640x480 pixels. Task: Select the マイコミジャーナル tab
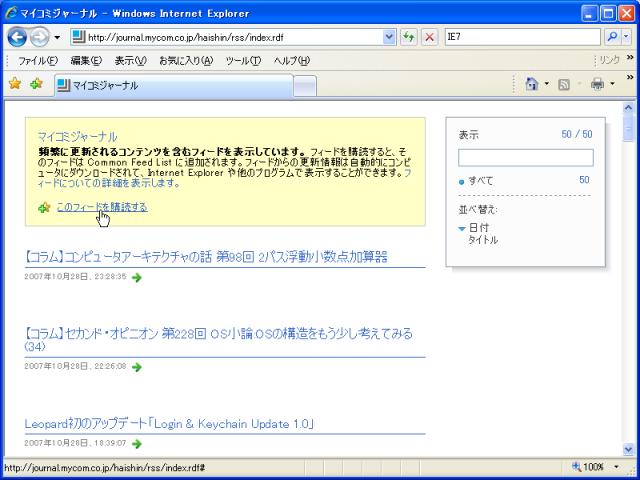click(x=174, y=85)
